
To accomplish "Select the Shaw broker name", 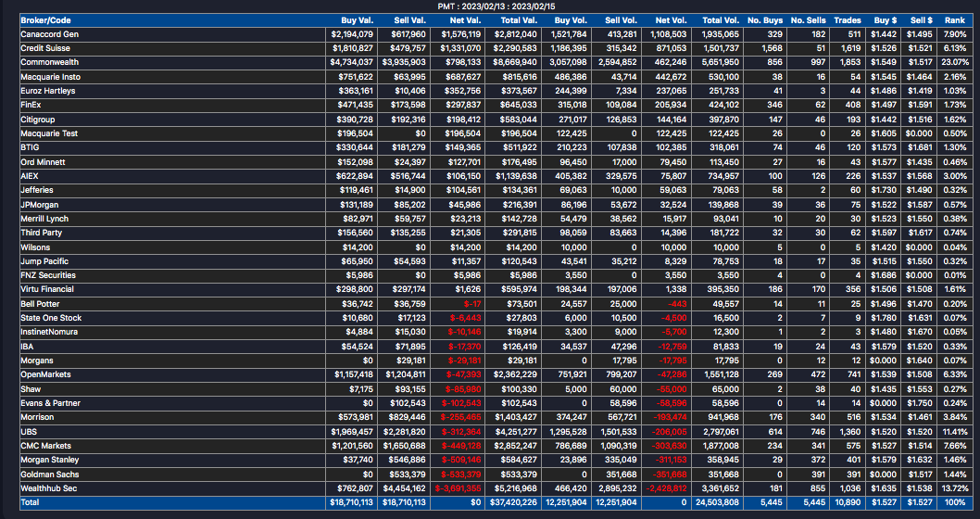I will [31, 389].
